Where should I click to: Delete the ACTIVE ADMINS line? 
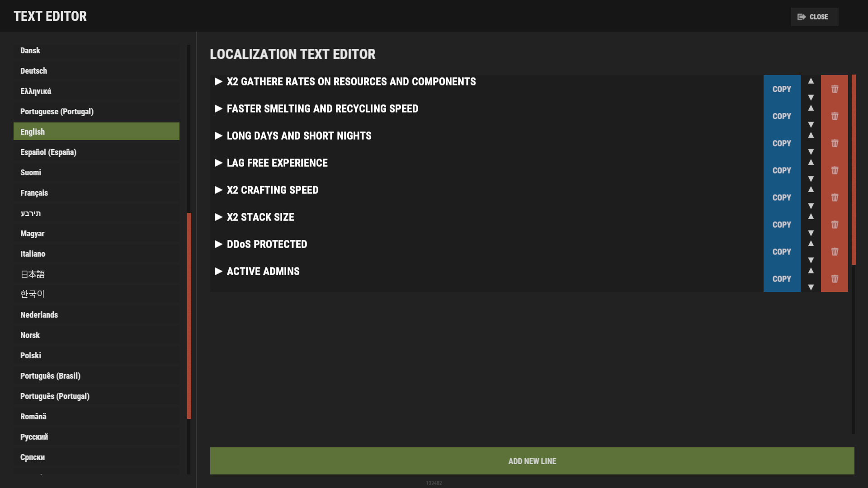[835, 279]
